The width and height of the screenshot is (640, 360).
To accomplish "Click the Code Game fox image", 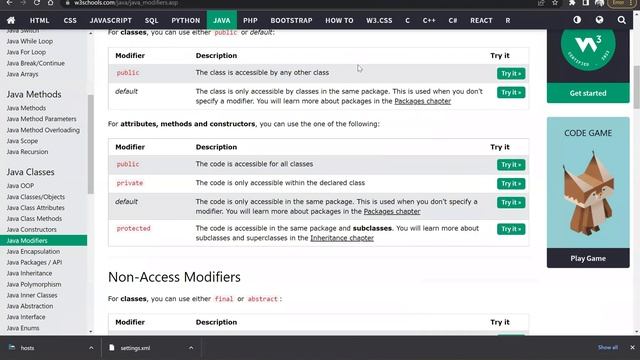I will pyautogui.click(x=588, y=194).
